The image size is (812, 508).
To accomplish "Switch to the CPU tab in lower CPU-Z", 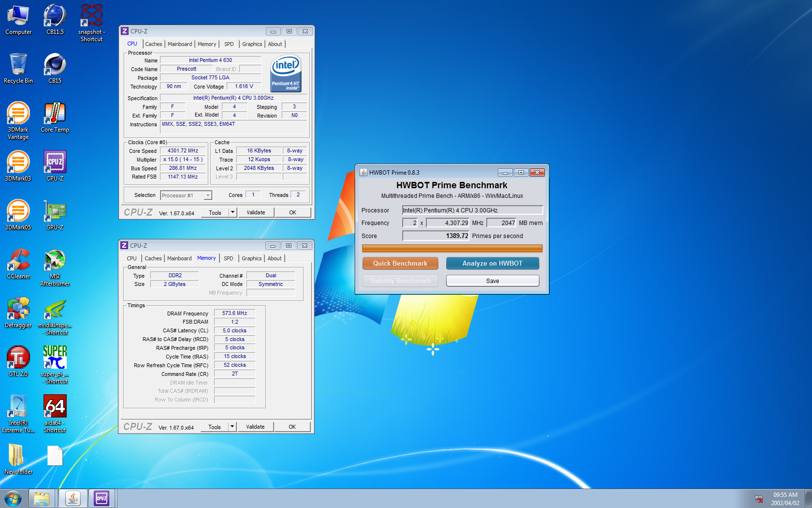I will (132, 258).
